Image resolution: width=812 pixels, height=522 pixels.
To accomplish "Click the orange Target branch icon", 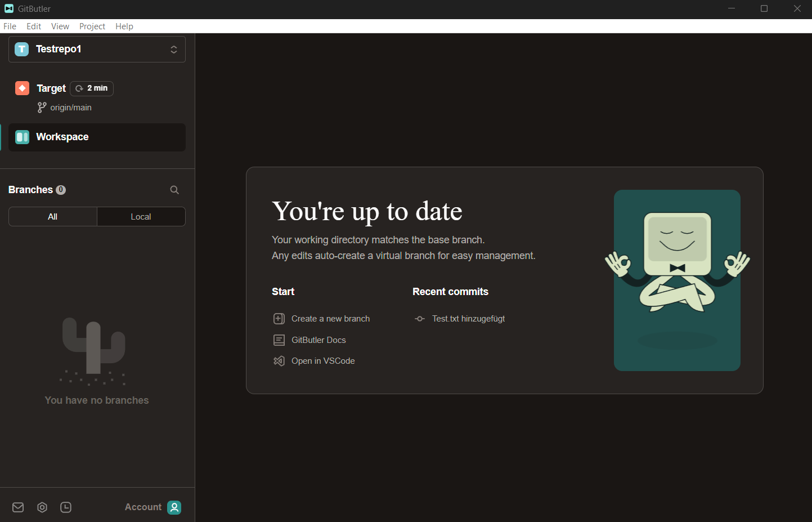I will (22, 88).
